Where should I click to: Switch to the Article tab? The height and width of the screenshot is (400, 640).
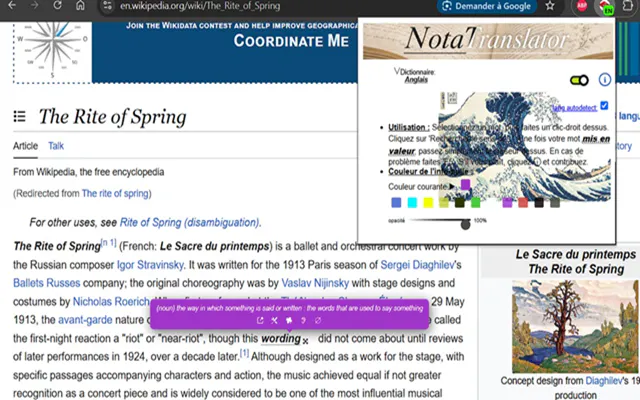pos(25,146)
